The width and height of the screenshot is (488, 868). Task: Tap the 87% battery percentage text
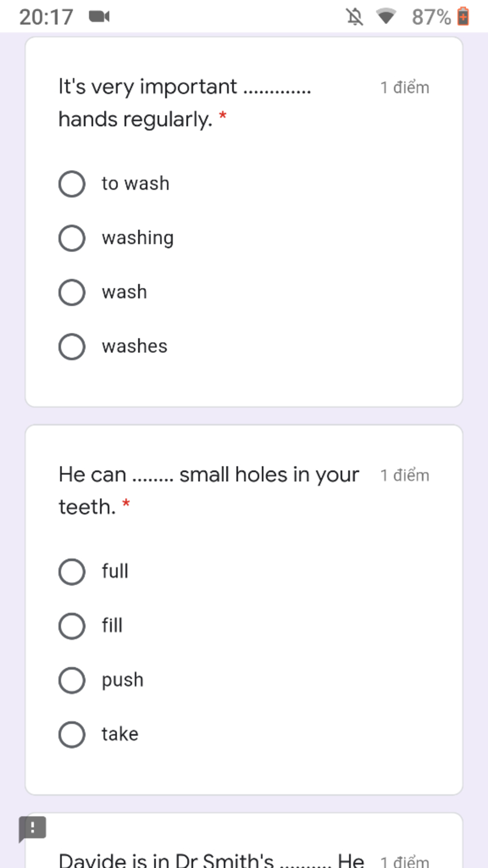click(x=431, y=17)
